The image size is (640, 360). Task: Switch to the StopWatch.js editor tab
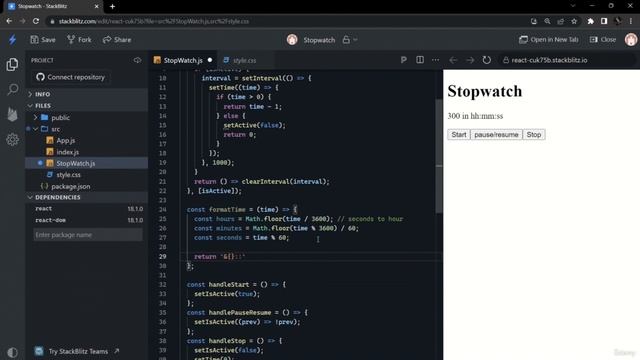click(183, 60)
